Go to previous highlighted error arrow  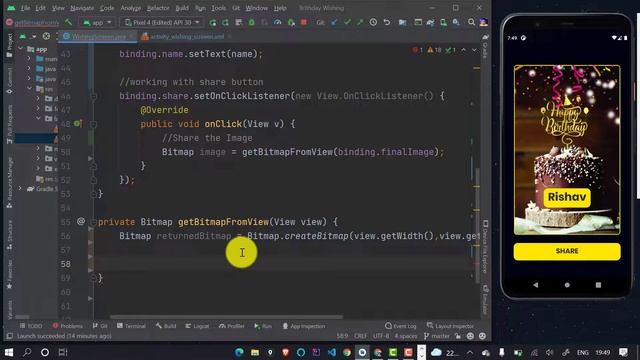pos(464,50)
